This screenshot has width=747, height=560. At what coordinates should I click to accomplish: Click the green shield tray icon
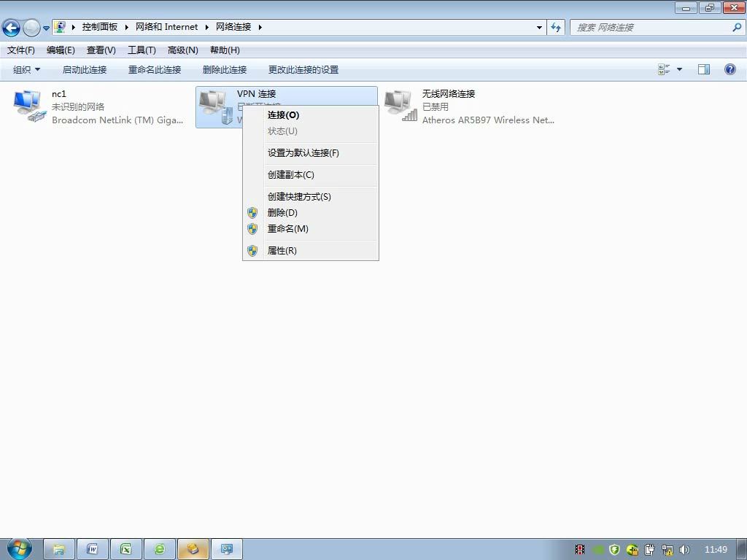(614, 550)
